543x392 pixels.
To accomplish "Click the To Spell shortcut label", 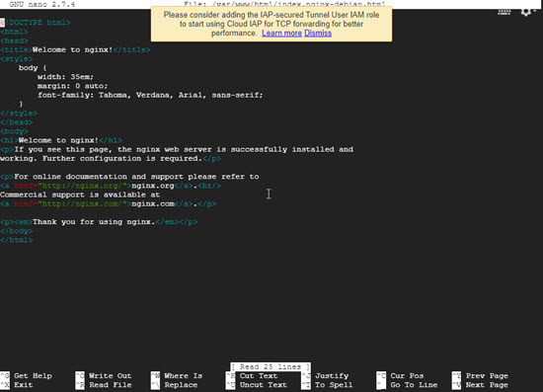I will click(x=334, y=385).
